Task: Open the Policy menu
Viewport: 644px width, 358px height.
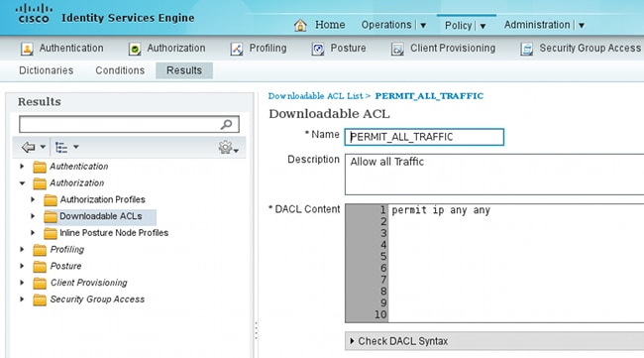Action: (x=459, y=26)
